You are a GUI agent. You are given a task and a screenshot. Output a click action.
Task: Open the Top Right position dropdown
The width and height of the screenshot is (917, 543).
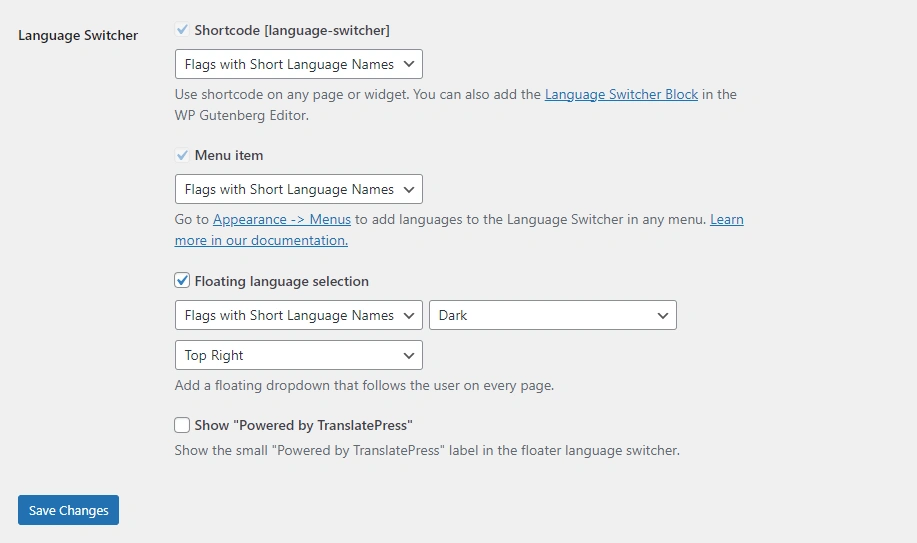click(298, 355)
